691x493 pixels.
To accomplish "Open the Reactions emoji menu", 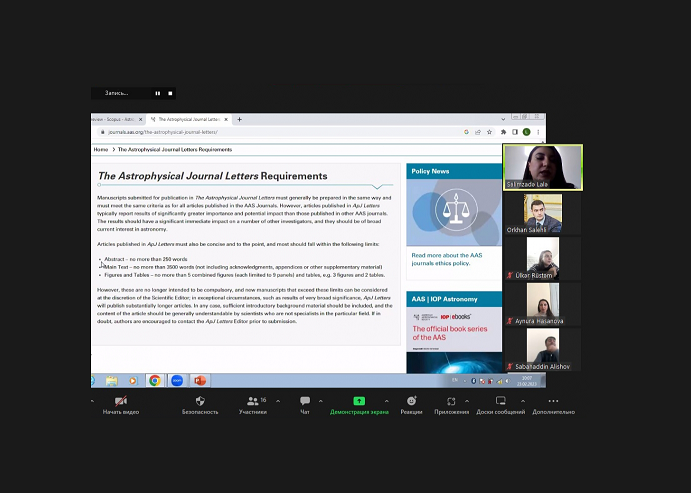I will (x=411, y=401).
